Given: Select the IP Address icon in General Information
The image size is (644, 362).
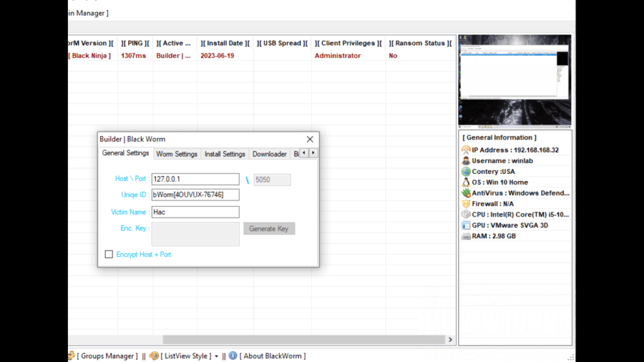Looking at the screenshot, I should tap(466, 150).
